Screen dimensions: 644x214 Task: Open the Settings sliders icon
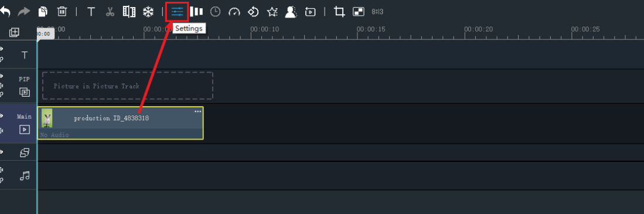pos(177,12)
